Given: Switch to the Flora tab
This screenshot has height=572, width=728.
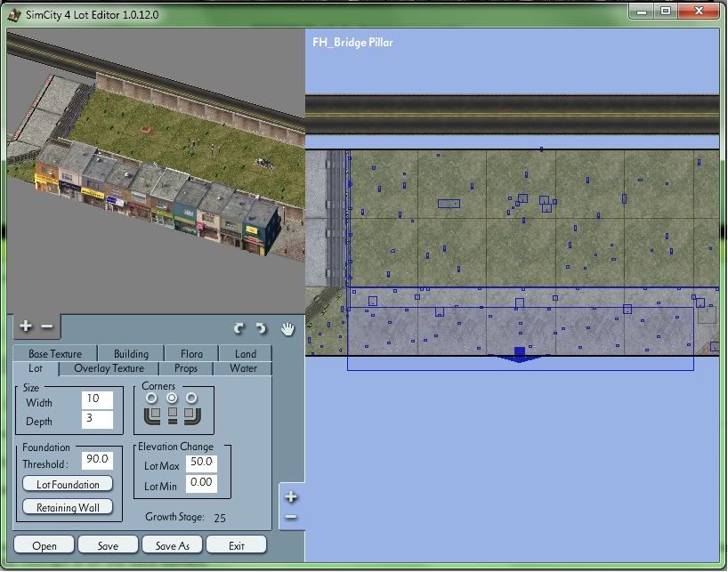Looking at the screenshot, I should point(191,353).
